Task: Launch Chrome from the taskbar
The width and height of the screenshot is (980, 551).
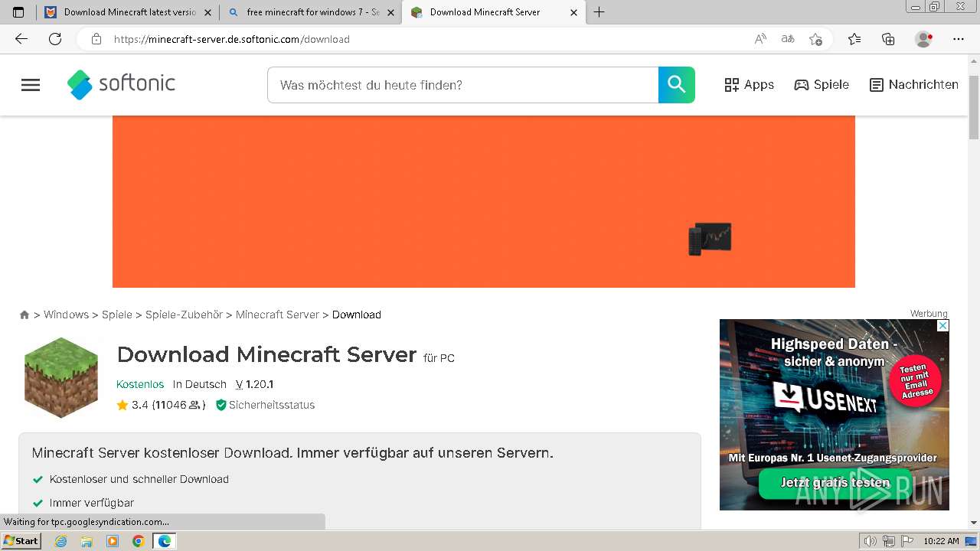Action: pos(139,541)
